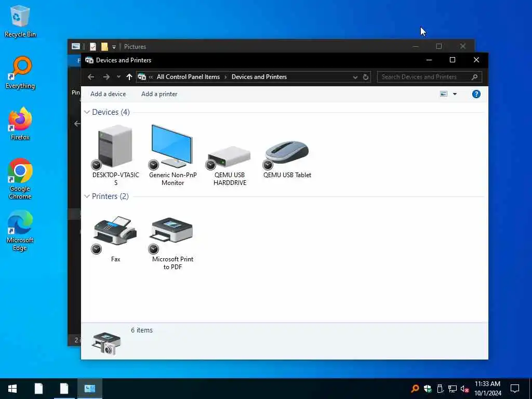This screenshot has height=399, width=532.
Task: Select the QEMU USB Tablet mouse icon
Action: 287,152
